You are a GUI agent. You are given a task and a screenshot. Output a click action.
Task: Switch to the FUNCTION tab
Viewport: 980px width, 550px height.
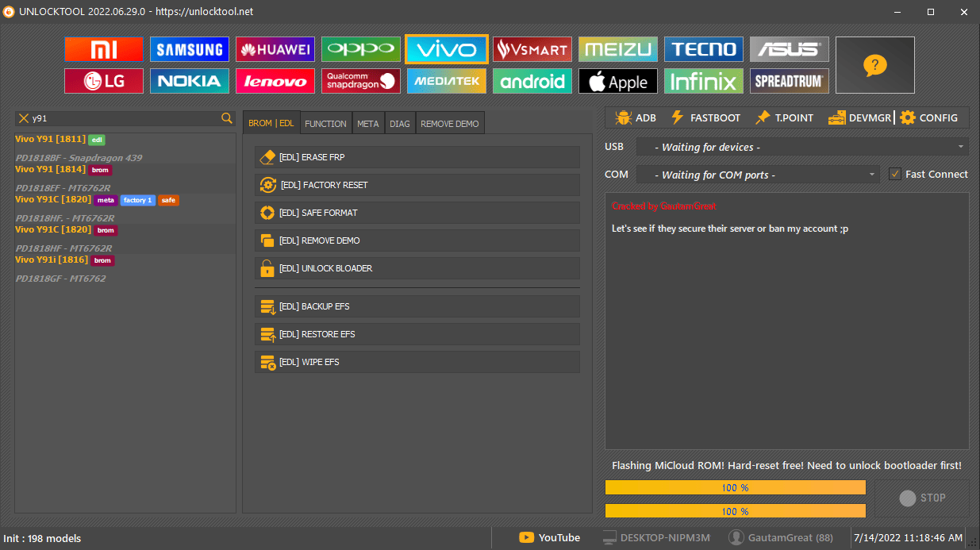click(x=325, y=123)
